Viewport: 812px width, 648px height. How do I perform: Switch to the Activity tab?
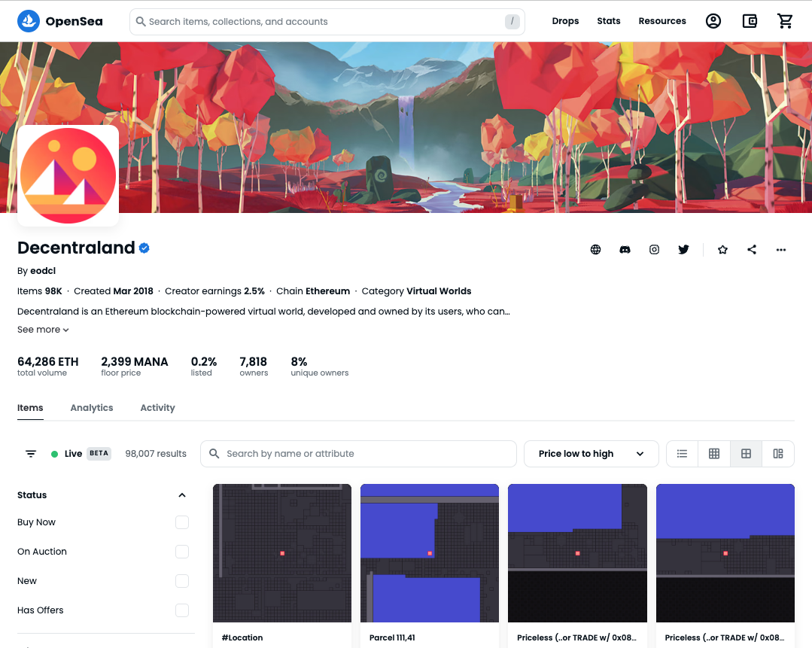point(157,408)
